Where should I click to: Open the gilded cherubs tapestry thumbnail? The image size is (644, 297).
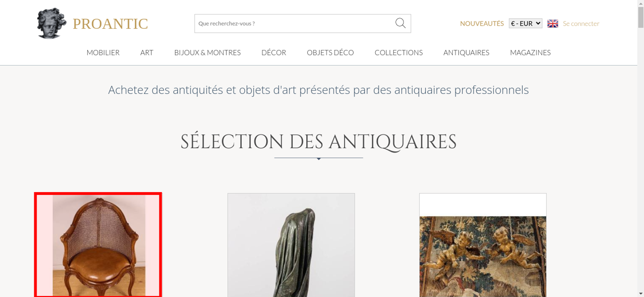click(x=483, y=245)
